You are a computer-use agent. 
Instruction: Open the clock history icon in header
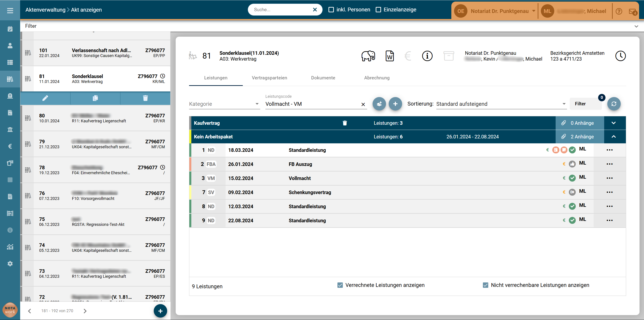click(620, 56)
